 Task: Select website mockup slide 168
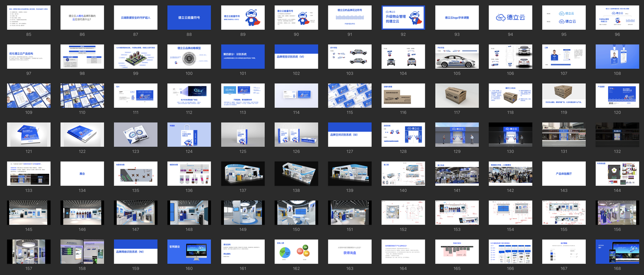[617, 252]
